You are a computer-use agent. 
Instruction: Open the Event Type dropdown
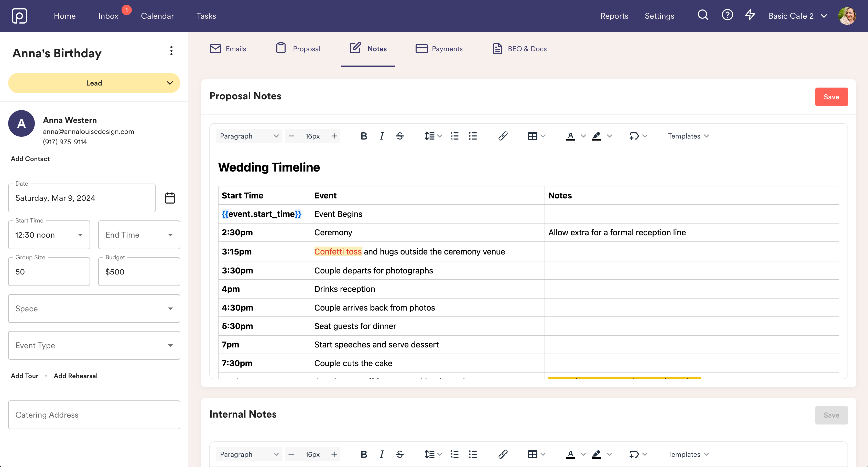point(94,345)
